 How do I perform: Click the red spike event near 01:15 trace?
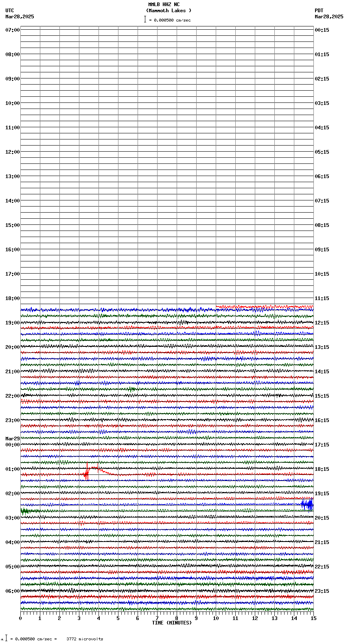(87, 472)
